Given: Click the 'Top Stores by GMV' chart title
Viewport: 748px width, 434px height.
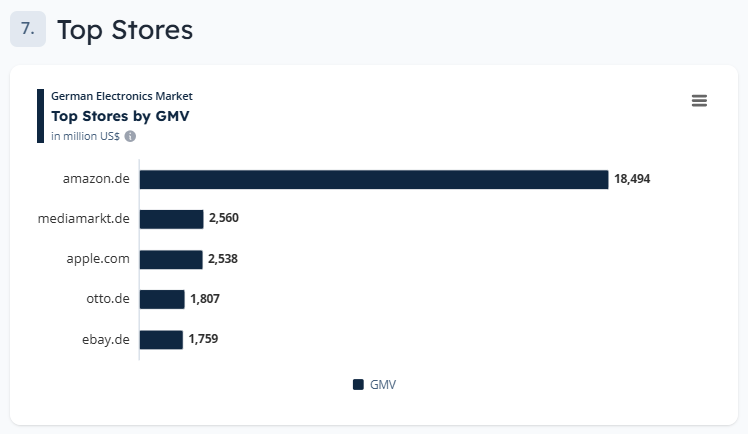Looking at the screenshot, I should pos(120,116).
